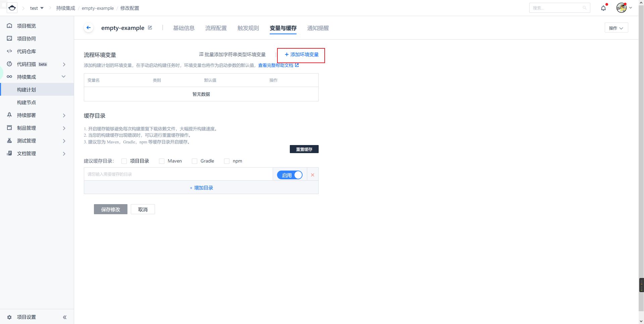Disable the 启用 toggle on the cache entry

point(289,175)
